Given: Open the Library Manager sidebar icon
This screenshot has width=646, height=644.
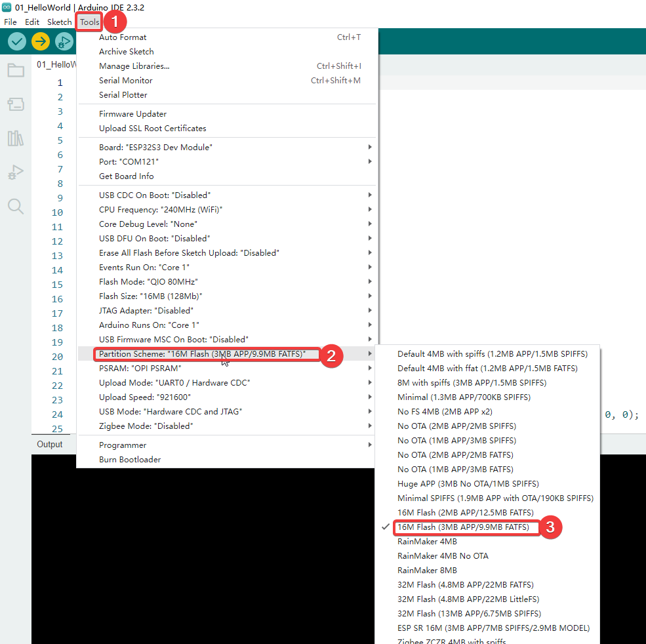Looking at the screenshot, I should [16, 138].
